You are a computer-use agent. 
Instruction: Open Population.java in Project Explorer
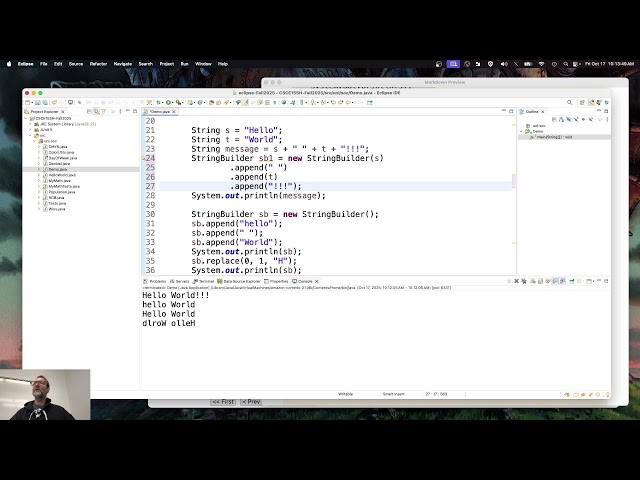click(x=62, y=192)
